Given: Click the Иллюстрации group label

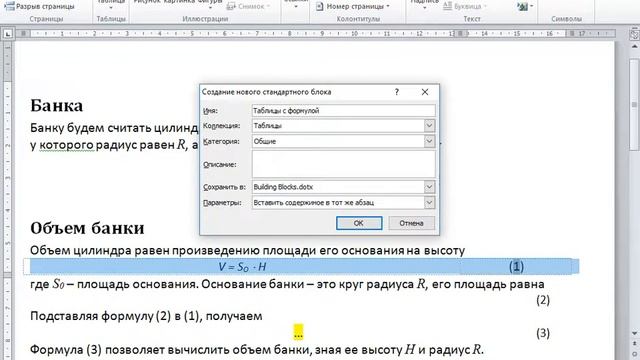Looking at the screenshot, I should click(x=205, y=19).
